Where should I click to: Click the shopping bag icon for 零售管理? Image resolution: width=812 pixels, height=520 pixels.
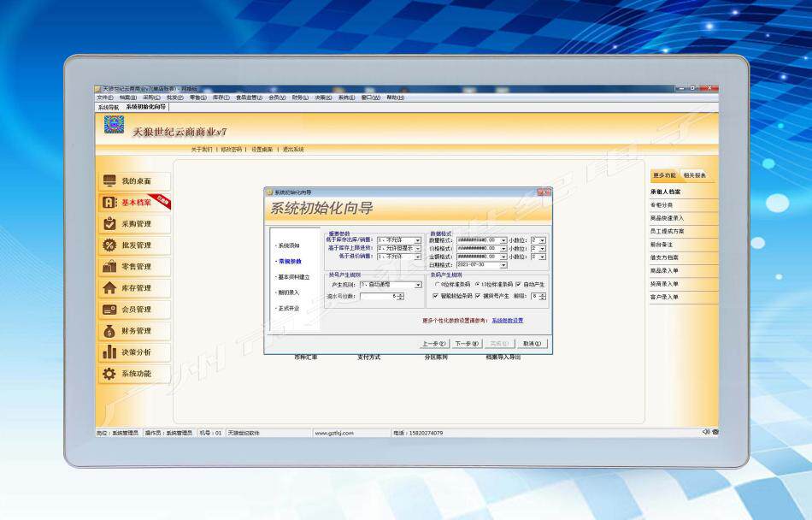pos(109,266)
